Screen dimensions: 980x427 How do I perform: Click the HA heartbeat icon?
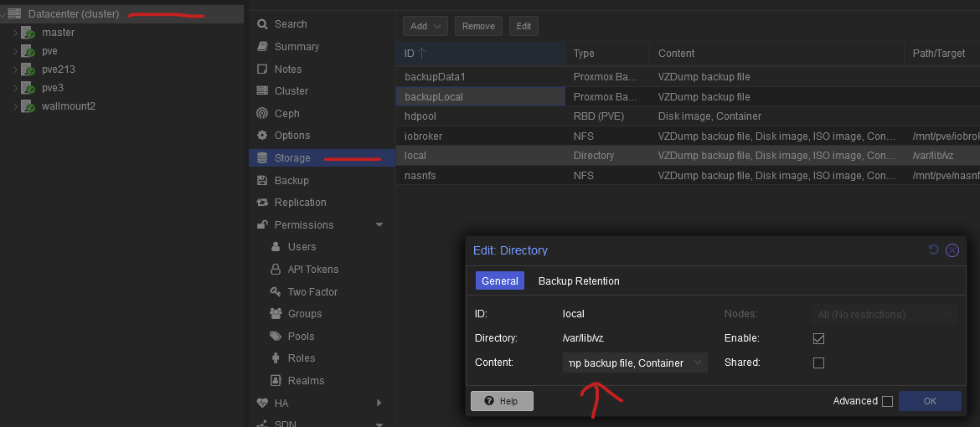pyautogui.click(x=263, y=403)
